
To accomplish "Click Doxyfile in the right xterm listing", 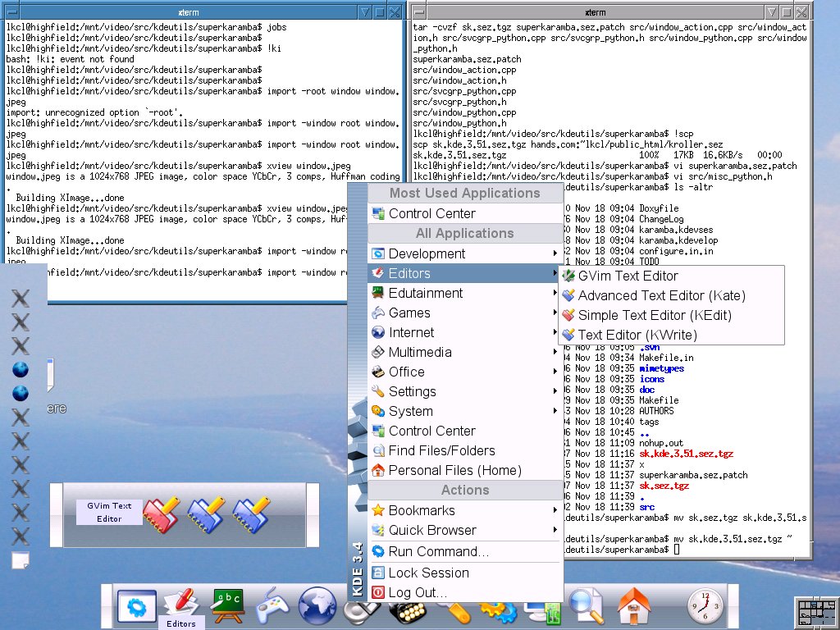I will tap(659, 208).
